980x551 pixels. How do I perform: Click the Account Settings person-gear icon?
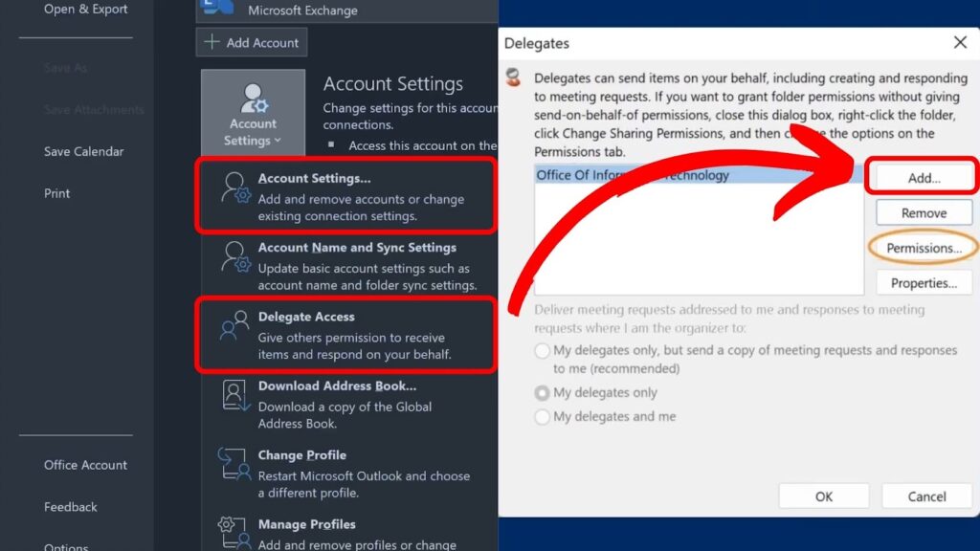click(x=235, y=187)
